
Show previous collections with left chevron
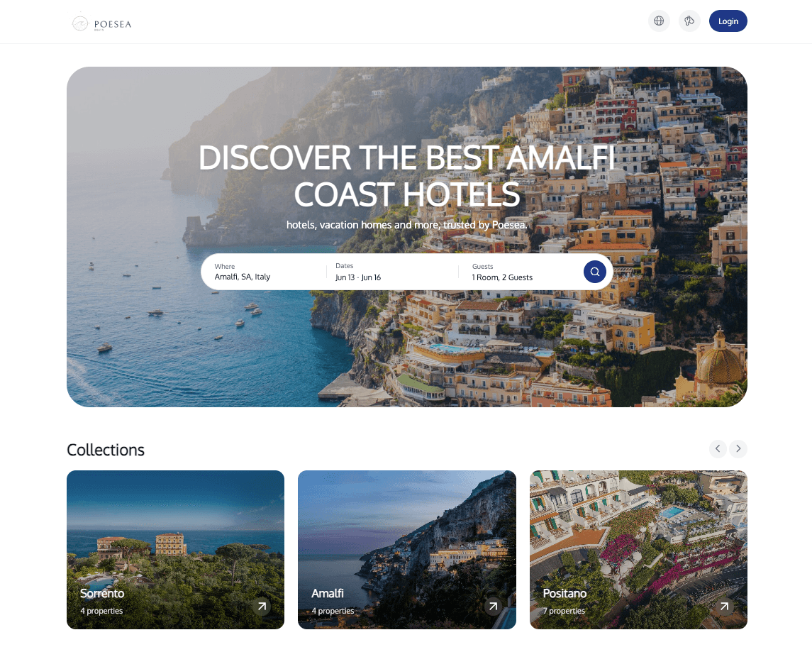click(718, 448)
